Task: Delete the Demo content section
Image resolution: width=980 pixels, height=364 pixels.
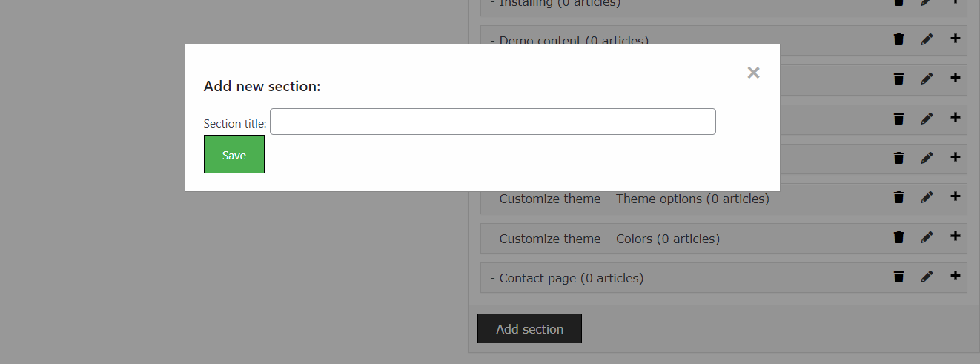Action: coord(898,39)
